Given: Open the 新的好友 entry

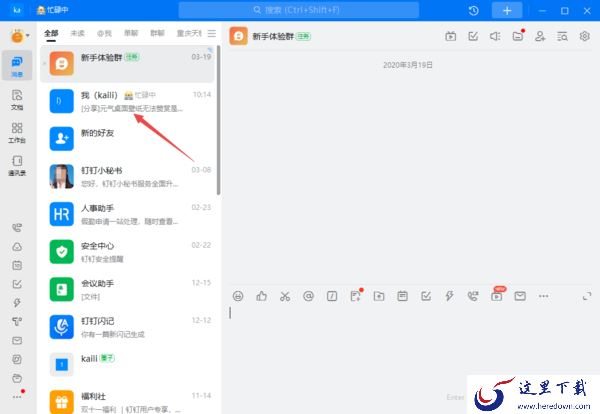Looking at the screenshot, I should [127, 139].
